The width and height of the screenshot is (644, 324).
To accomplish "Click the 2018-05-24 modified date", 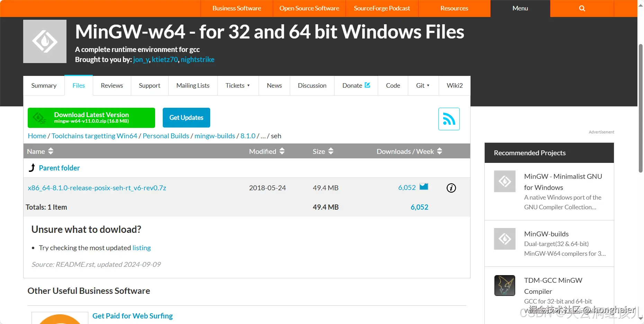I will tap(267, 188).
